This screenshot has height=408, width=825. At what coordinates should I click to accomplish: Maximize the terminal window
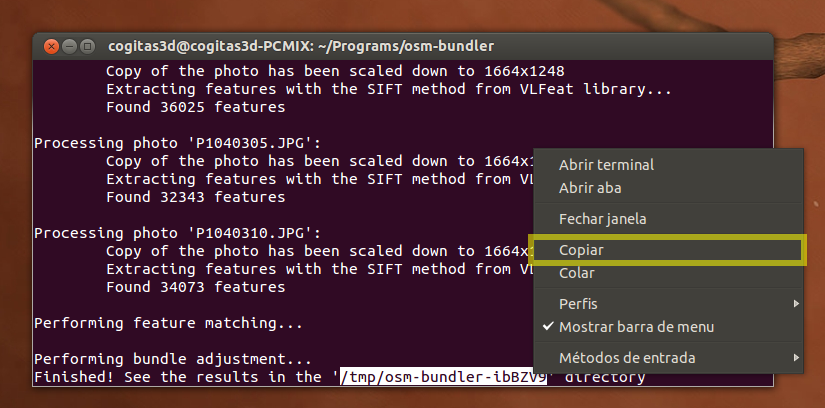click(87, 46)
